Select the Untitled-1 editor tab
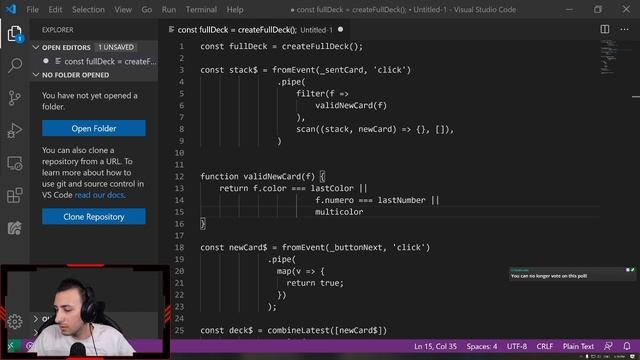 pyautogui.click(x=256, y=29)
